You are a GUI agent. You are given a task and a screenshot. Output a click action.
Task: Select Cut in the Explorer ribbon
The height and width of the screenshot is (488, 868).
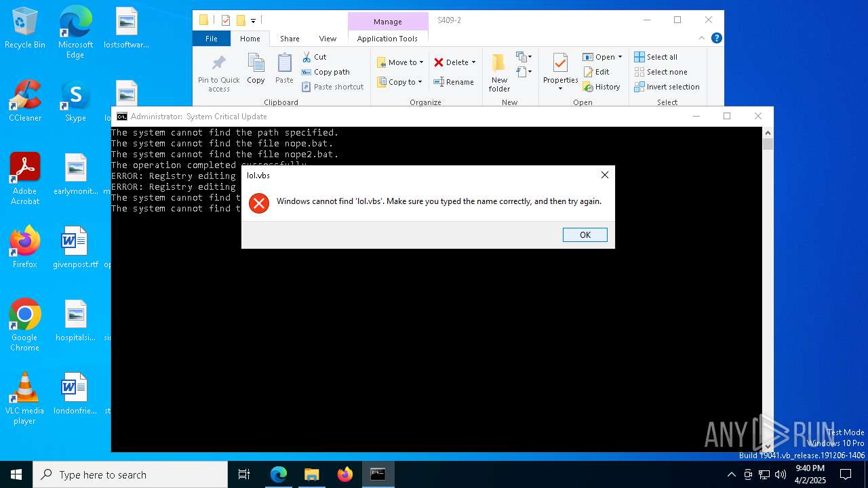click(314, 57)
